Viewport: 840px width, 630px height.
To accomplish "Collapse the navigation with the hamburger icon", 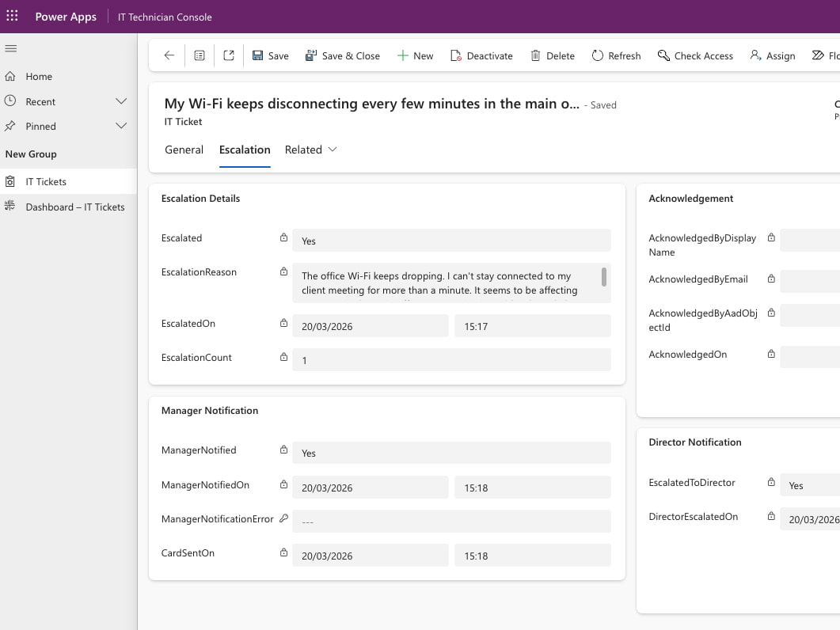I will [10, 48].
